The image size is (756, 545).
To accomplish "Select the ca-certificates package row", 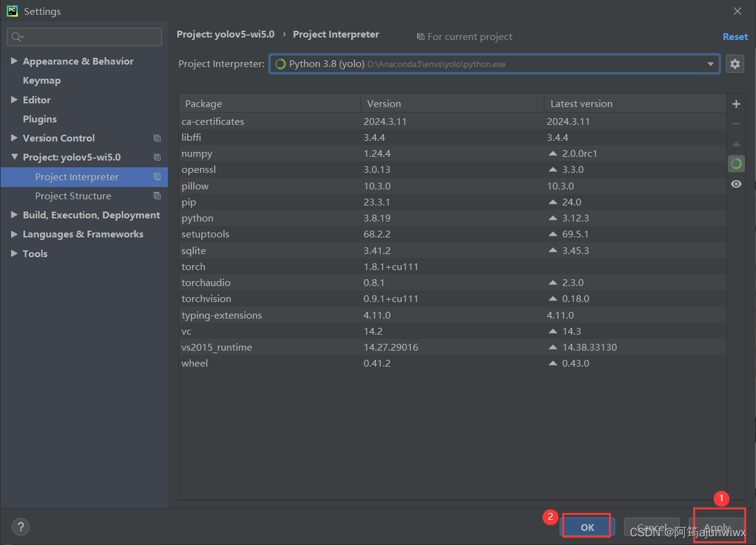I will pyautogui.click(x=453, y=122).
